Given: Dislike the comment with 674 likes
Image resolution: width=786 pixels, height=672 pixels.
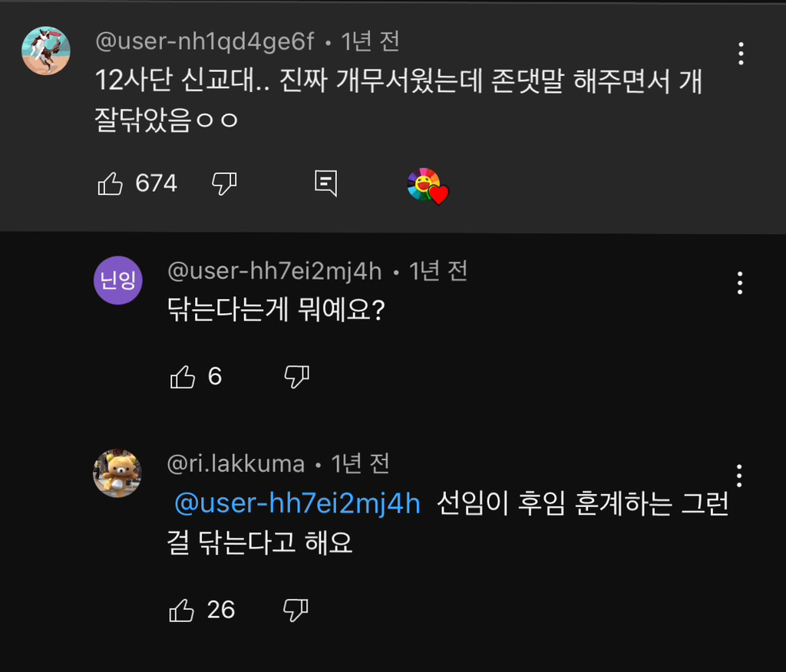Looking at the screenshot, I should (x=224, y=184).
